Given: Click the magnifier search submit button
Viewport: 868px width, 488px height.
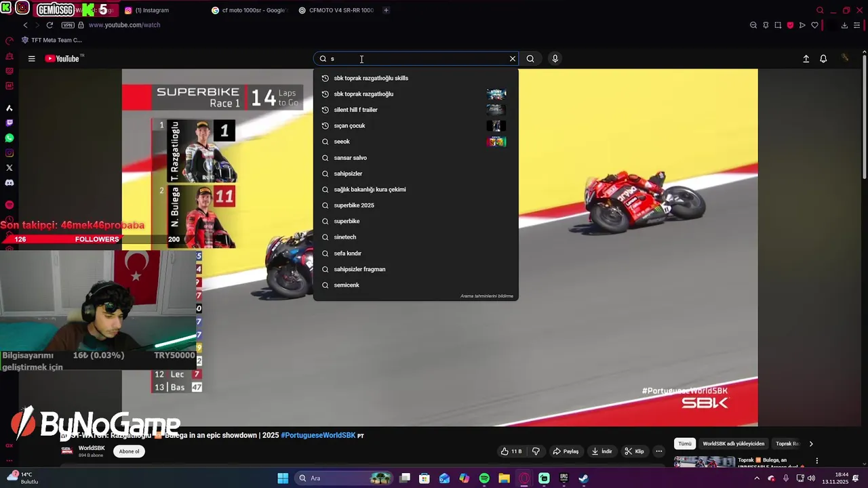Looking at the screenshot, I should point(530,59).
